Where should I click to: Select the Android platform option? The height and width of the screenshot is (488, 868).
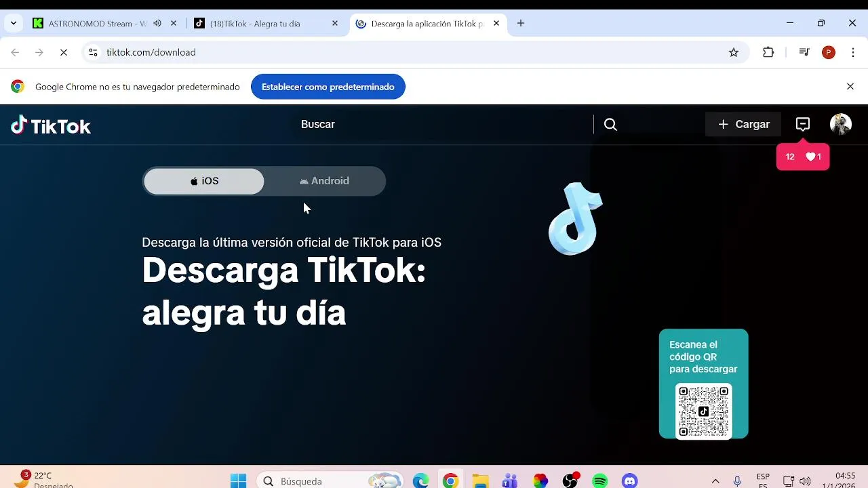pyautogui.click(x=324, y=181)
